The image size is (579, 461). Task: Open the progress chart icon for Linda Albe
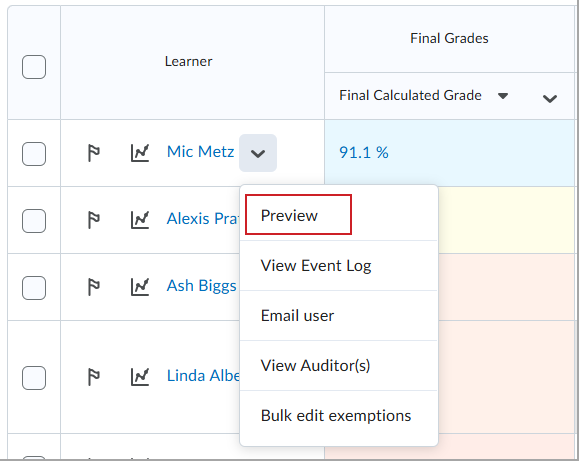tap(140, 377)
